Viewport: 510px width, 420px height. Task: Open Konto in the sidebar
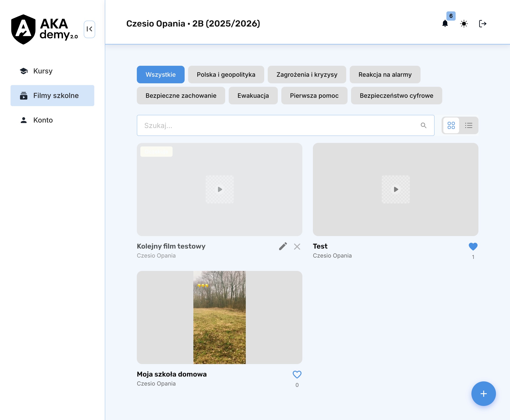43,120
